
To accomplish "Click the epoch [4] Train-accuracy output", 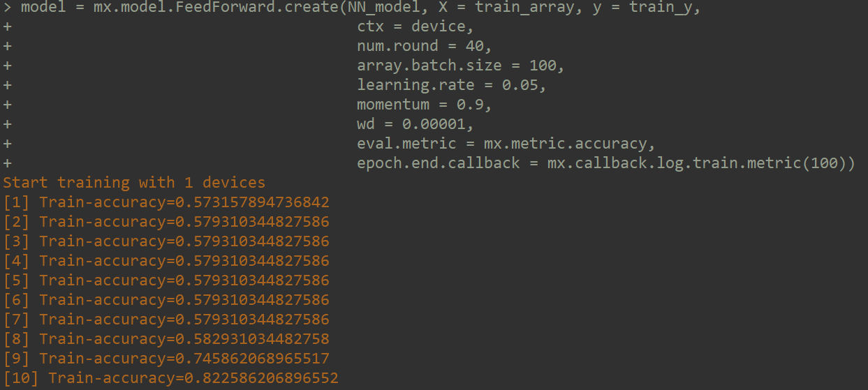I will [166, 261].
